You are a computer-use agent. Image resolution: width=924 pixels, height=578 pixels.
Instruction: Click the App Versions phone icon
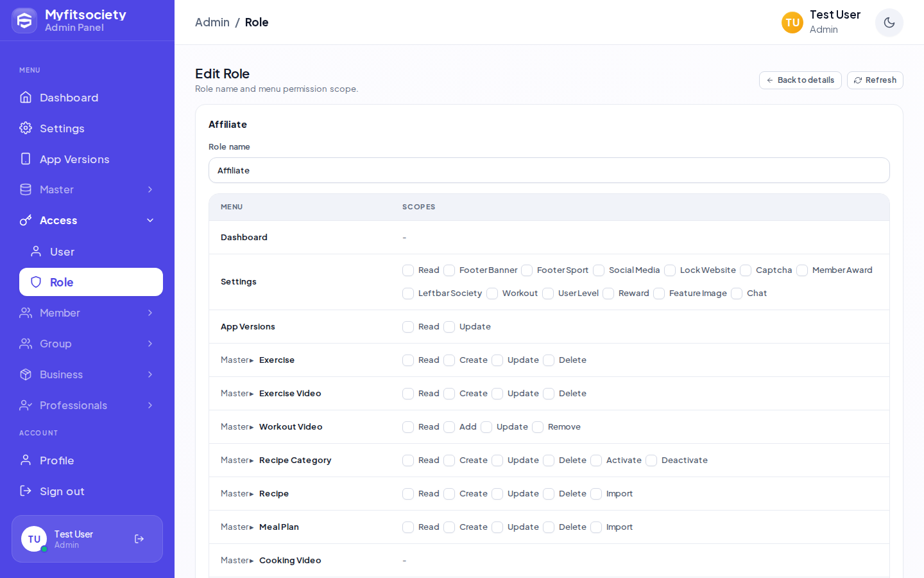click(x=26, y=159)
